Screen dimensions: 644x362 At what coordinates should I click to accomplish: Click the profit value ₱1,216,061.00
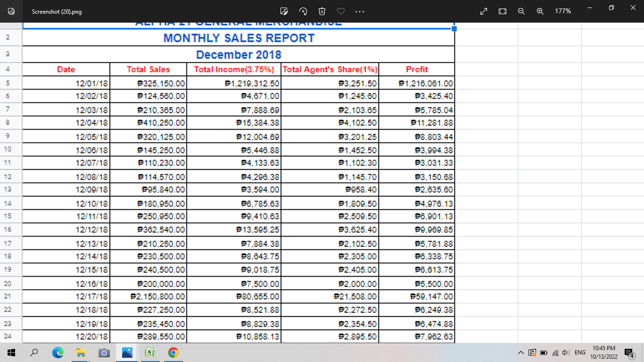point(426,83)
